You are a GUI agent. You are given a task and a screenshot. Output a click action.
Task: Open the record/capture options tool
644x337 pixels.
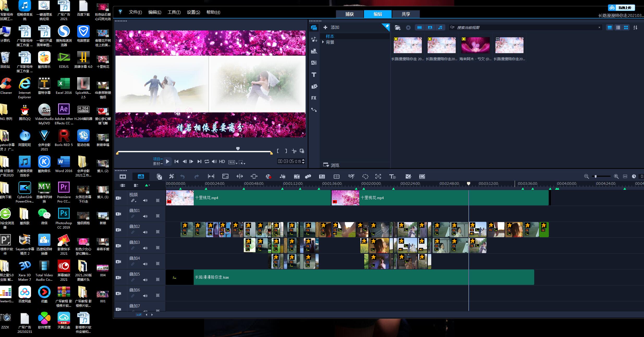268,176
